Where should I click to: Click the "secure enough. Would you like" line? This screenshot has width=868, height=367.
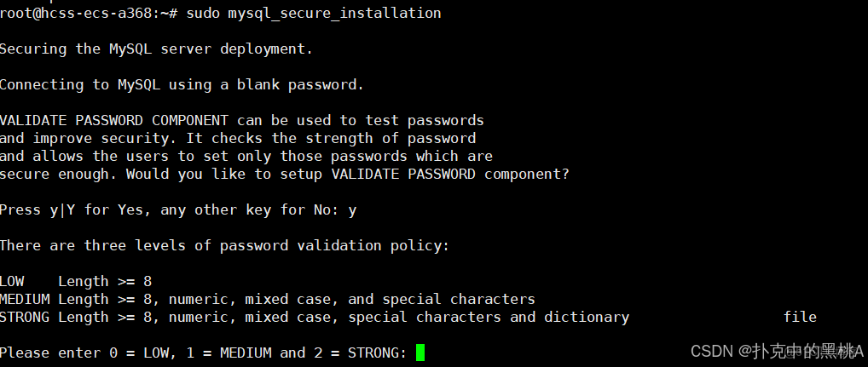[284, 175]
